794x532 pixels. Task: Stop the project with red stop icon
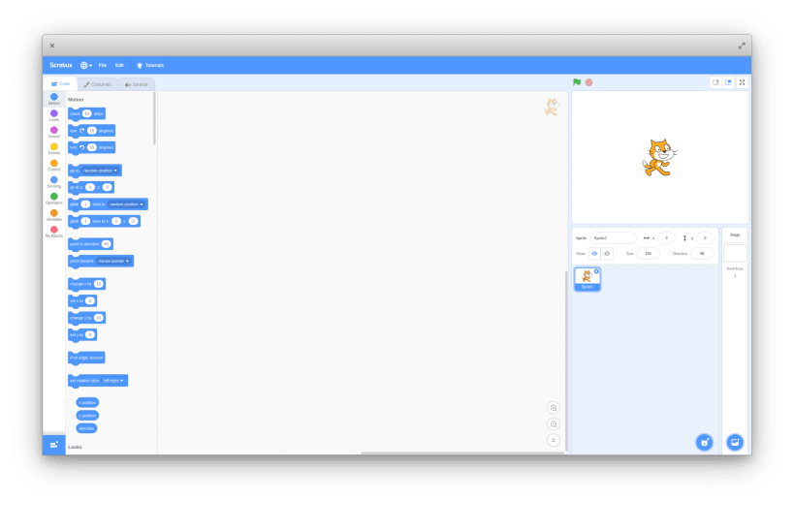coord(588,82)
